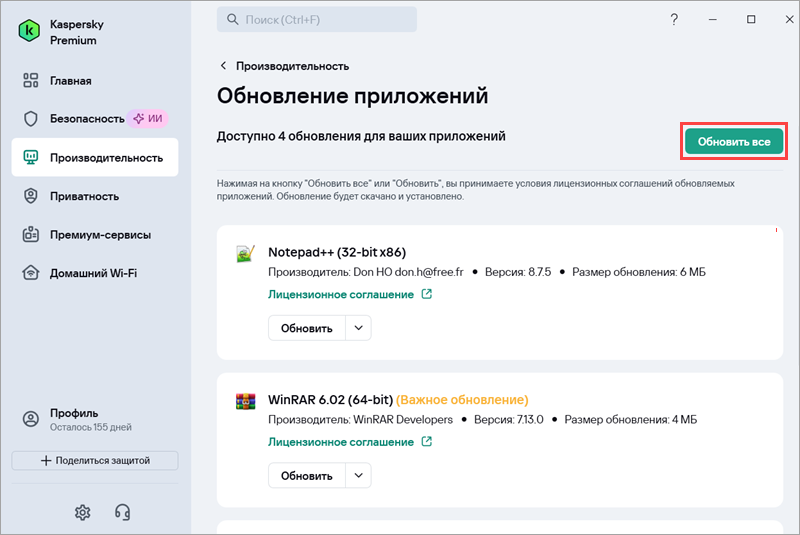800x535 pixels.
Task: Click Производитель: WinRAR Developers text
Action: coord(361,419)
